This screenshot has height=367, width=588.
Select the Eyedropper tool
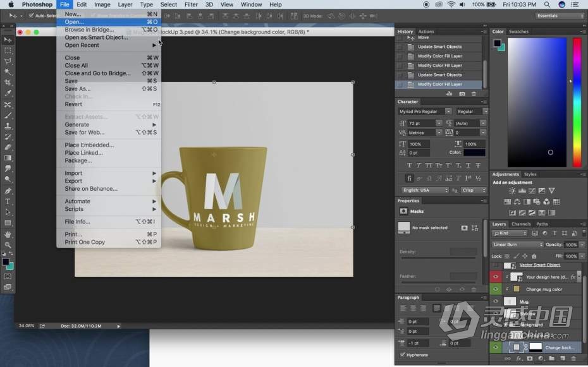8,93
